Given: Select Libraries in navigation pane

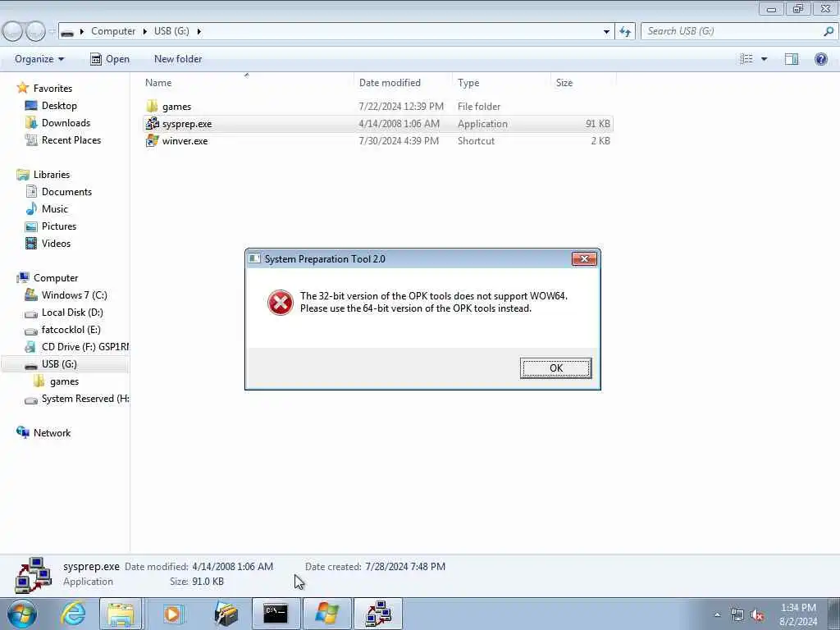Looking at the screenshot, I should (x=52, y=175).
